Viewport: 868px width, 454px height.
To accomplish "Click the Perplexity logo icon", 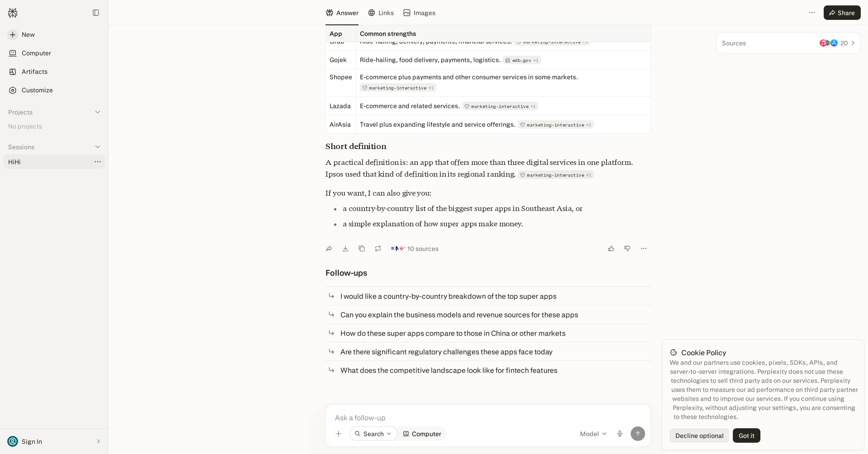I will coord(13,13).
